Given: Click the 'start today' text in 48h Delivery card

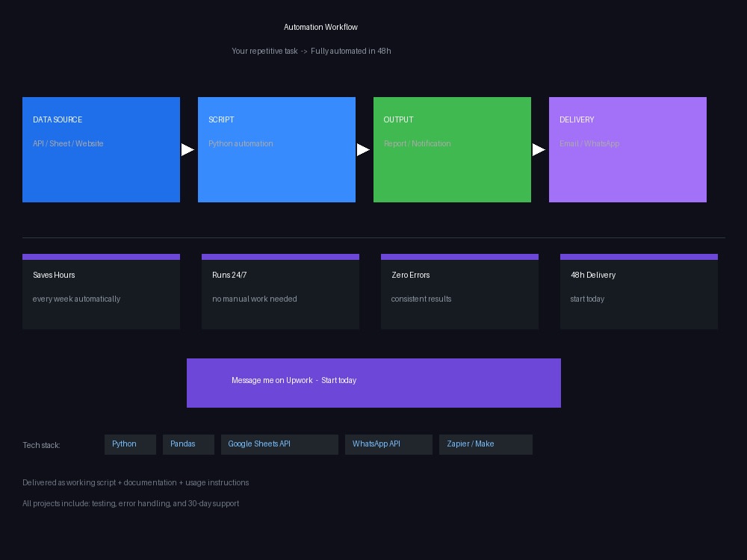Looking at the screenshot, I should [587, 299].
